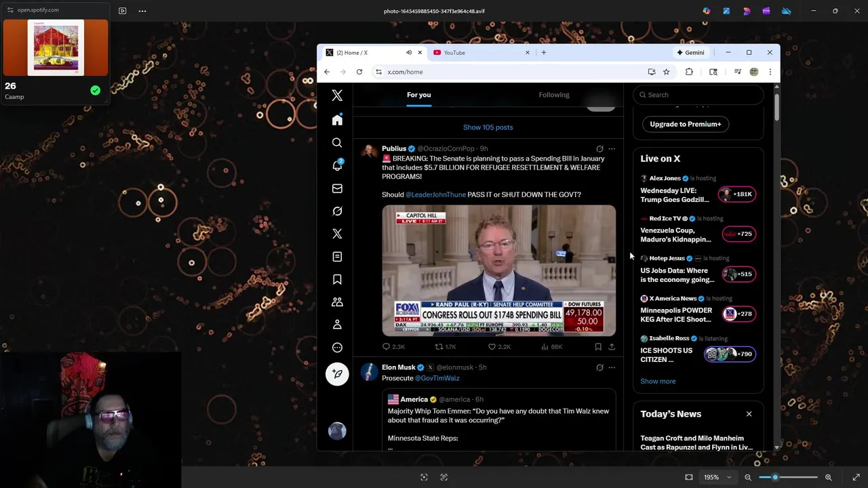Open Chrome extensions puzzle icon
The height and width of the screenshot is (488, 868).
[689, 72]
